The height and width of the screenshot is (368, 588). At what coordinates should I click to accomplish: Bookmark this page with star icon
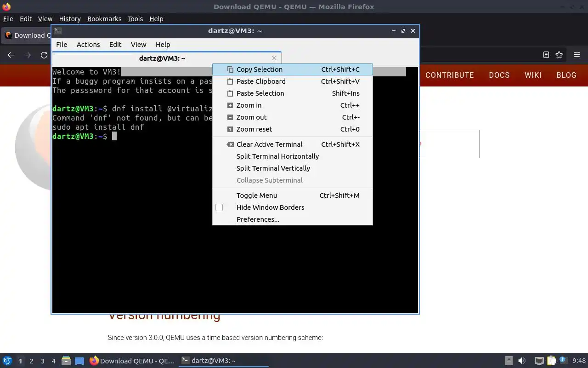coord(559,55)
